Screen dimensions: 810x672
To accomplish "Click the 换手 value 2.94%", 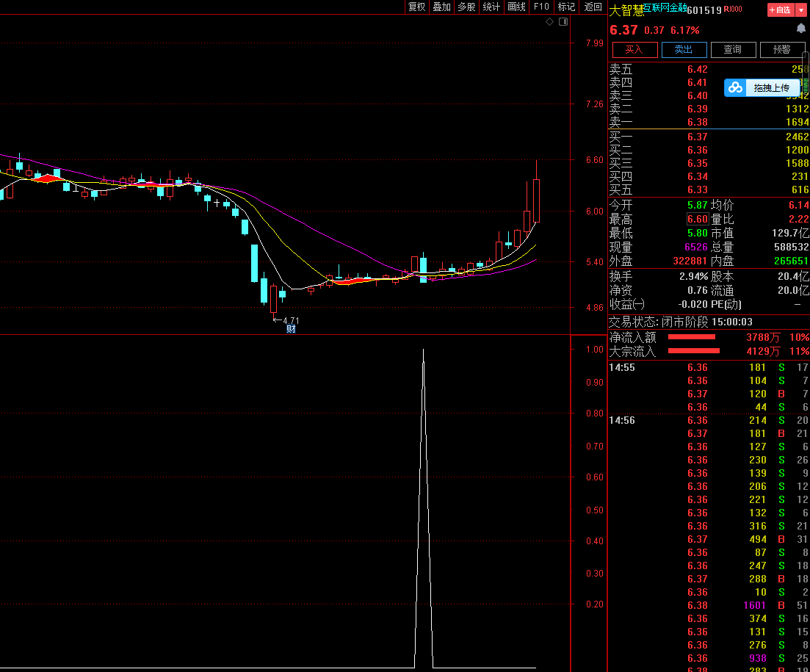I will coord(694,276).
